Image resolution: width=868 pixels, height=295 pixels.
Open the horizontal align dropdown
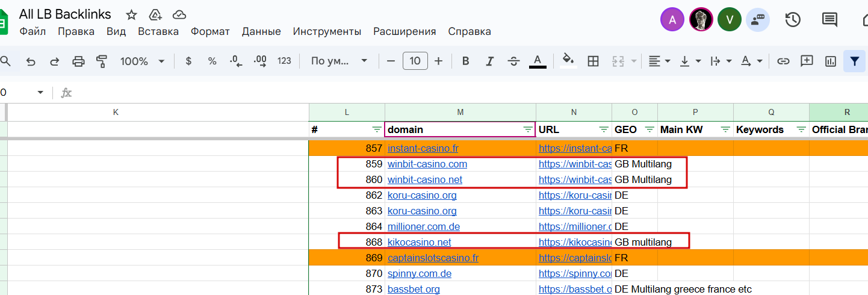coord(659,61)
